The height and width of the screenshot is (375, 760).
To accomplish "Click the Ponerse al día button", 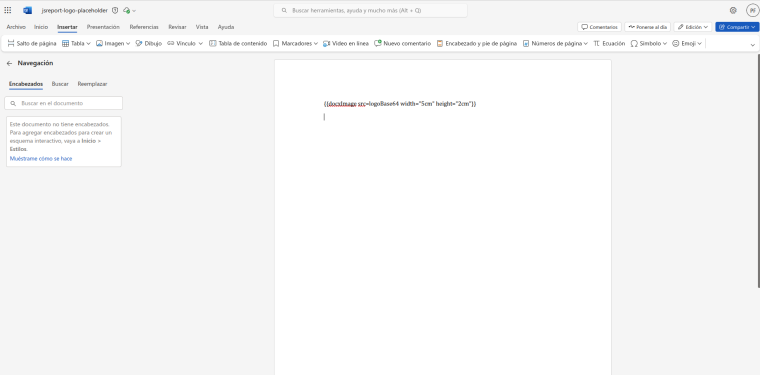I will point(647,27).
